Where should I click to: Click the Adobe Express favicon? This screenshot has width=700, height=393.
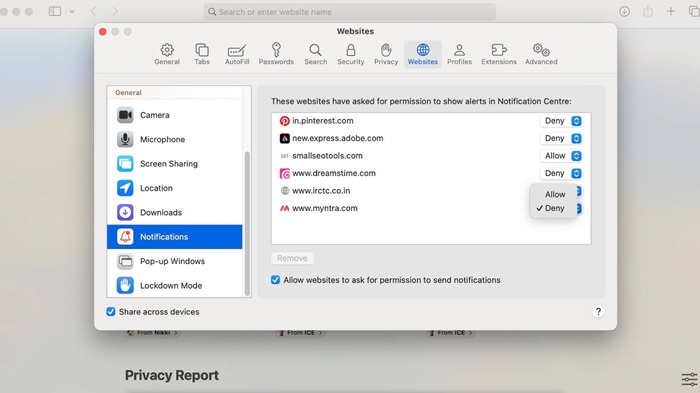pos(284,138)
